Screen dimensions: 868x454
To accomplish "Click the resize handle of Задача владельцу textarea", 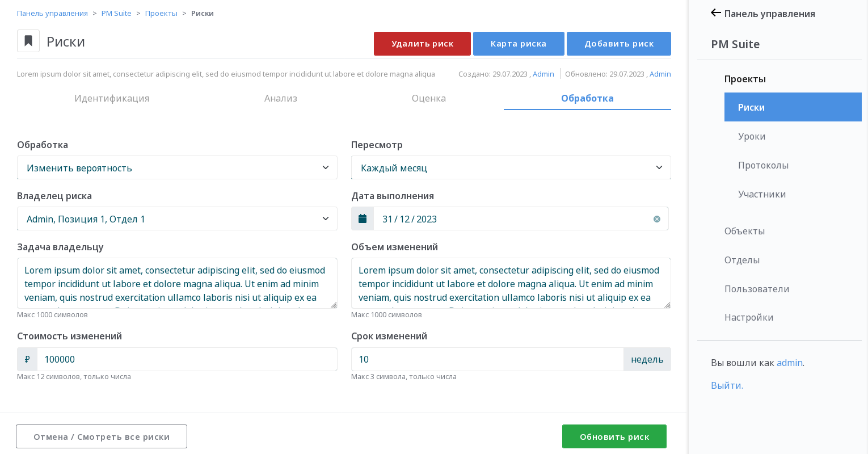I will (334, 305).
